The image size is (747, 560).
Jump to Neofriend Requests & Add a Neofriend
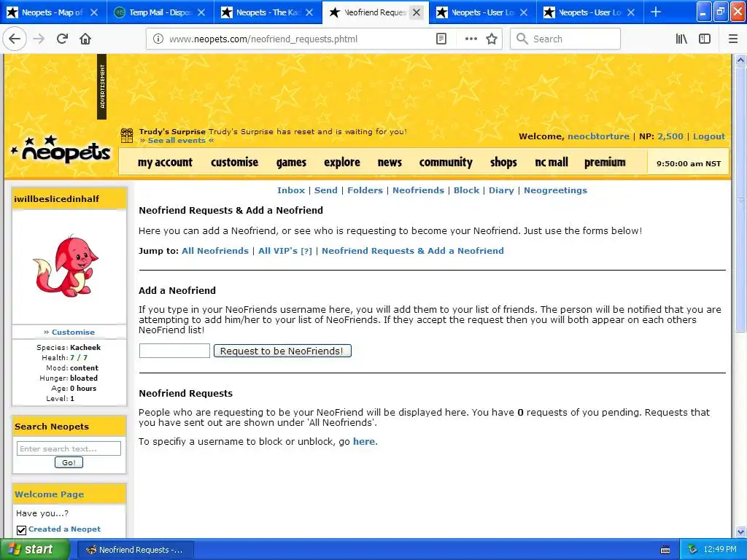(x=413, y=251)
